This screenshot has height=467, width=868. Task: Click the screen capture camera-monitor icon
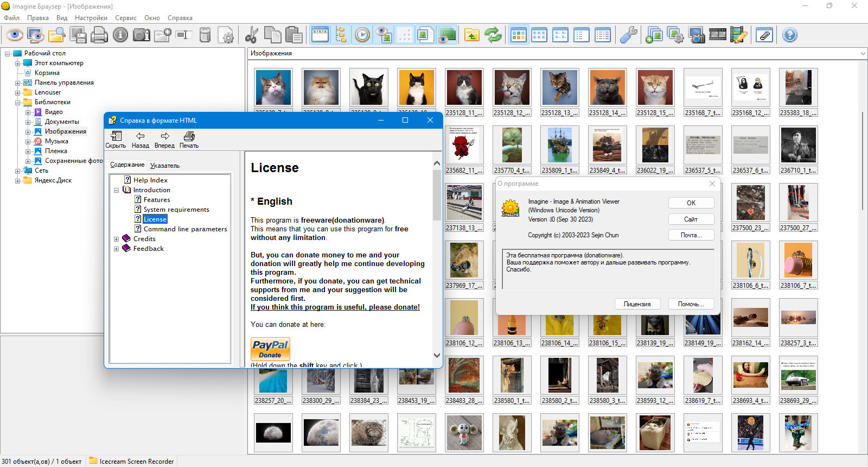click(696, 35)
